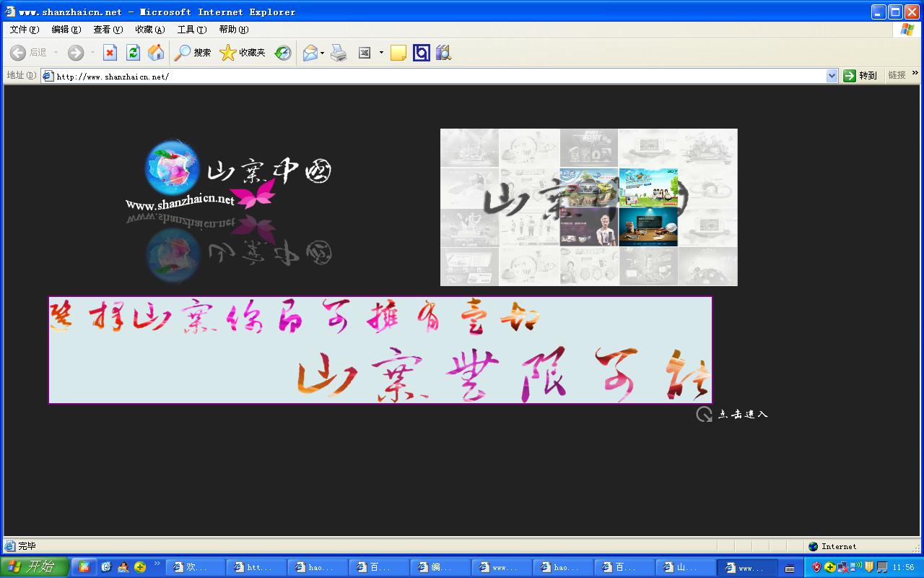
Task: Click the yellow note icon in toolbar
Action: 398,53
